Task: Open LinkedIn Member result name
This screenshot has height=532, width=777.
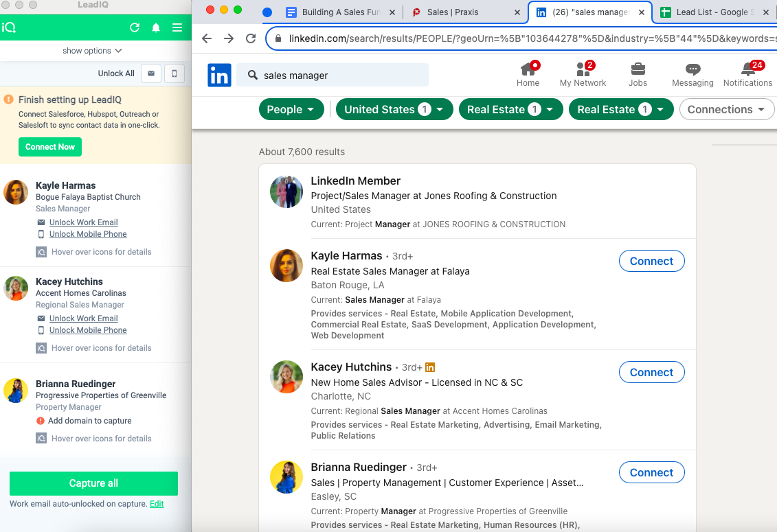Action: pos(355,181)
